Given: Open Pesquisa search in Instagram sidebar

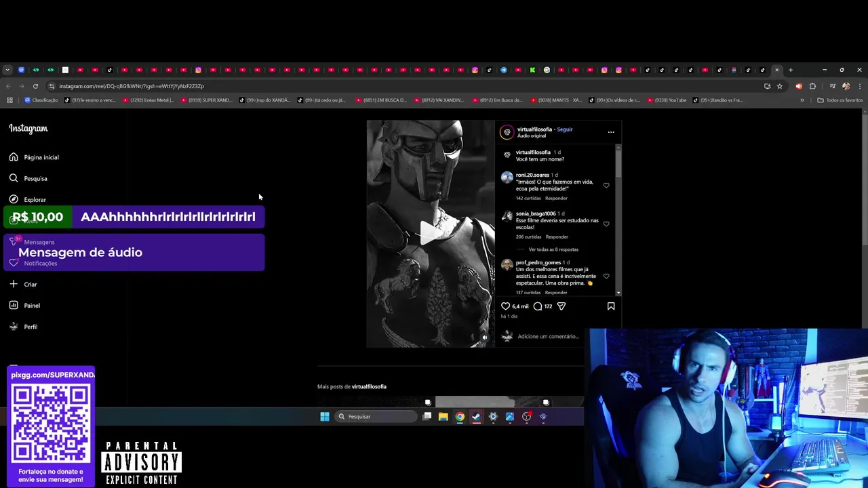Looking at the screenshot, I should [x=28, y=178].
